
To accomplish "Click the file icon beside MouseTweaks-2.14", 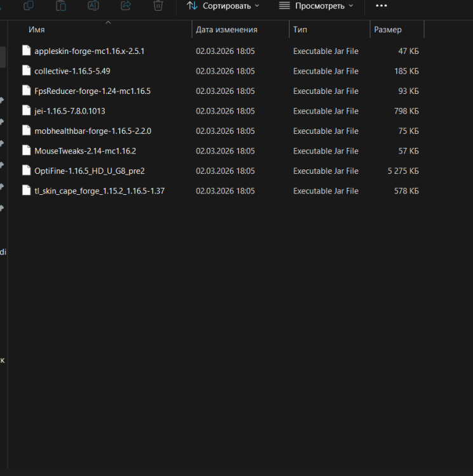I will point(27,150).
